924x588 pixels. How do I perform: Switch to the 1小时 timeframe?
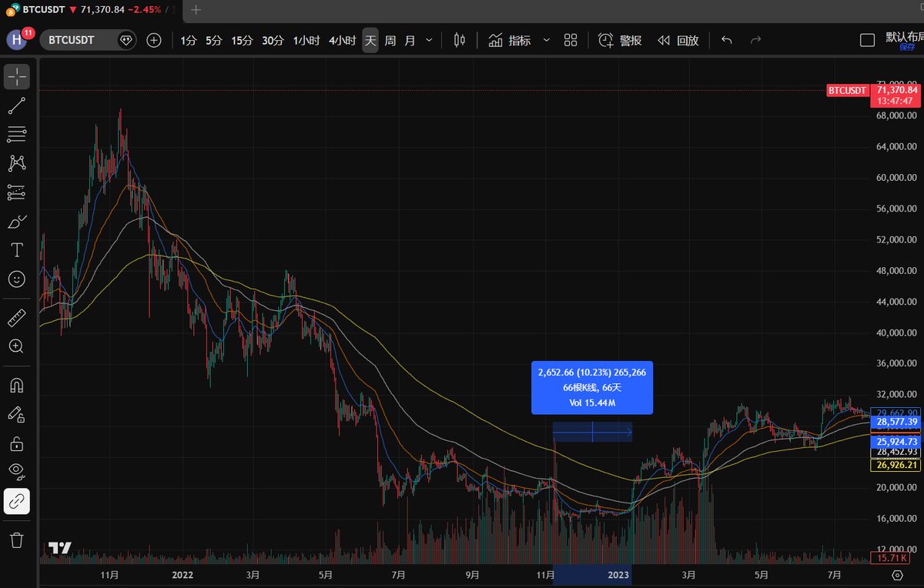(x=306, y=40)
